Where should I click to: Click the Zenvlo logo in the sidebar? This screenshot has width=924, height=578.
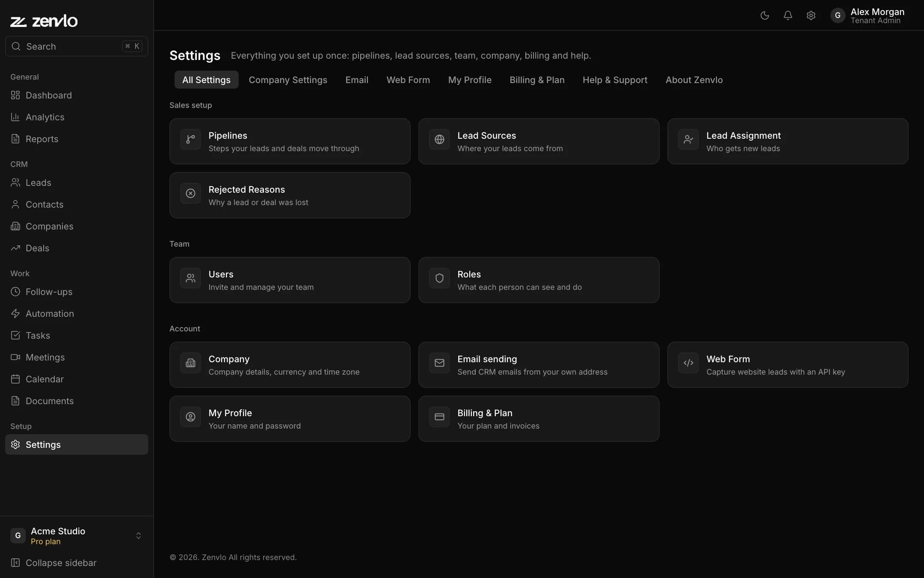click(44, 21)
